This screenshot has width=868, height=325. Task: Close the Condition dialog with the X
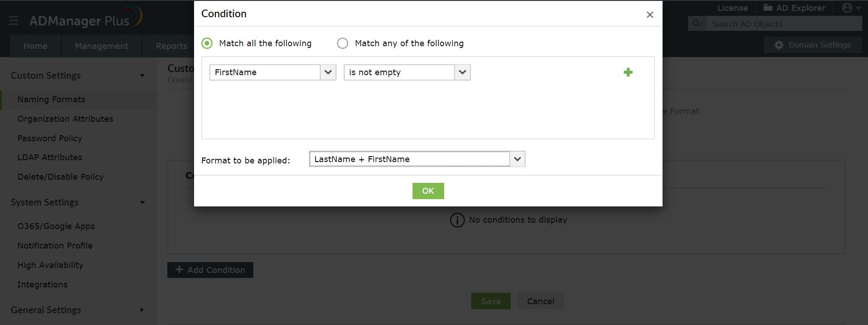[x=650, y=15]
